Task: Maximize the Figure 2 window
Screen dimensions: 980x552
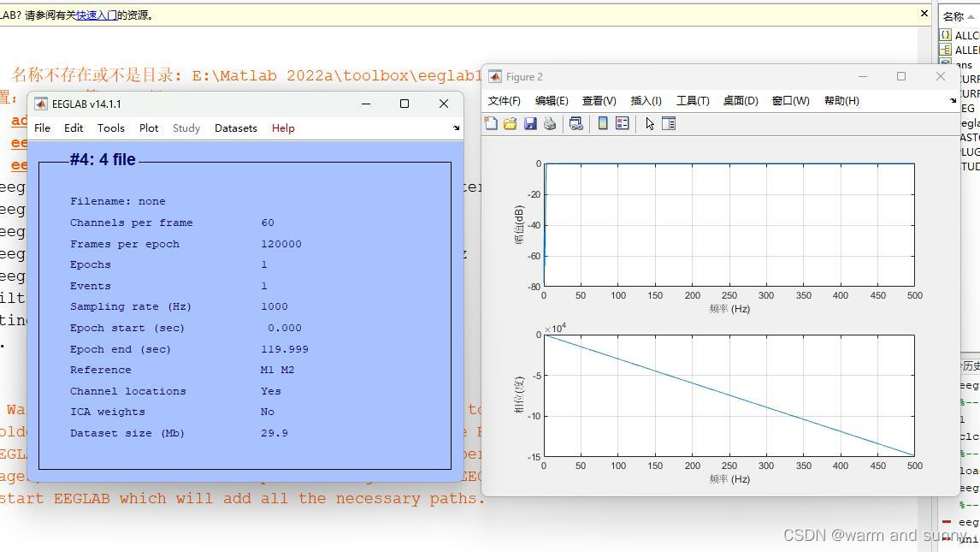Action: [x=901, y=76]
